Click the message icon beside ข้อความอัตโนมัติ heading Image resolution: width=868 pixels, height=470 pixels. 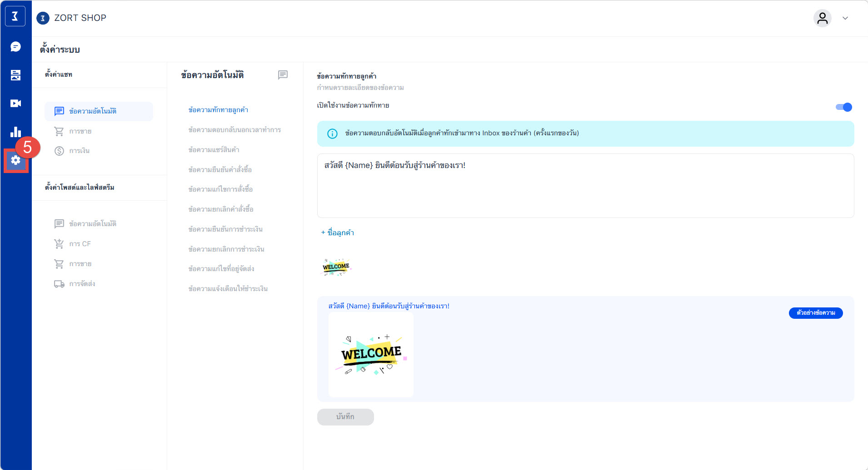pyautogui.click(x=283, y=75)
